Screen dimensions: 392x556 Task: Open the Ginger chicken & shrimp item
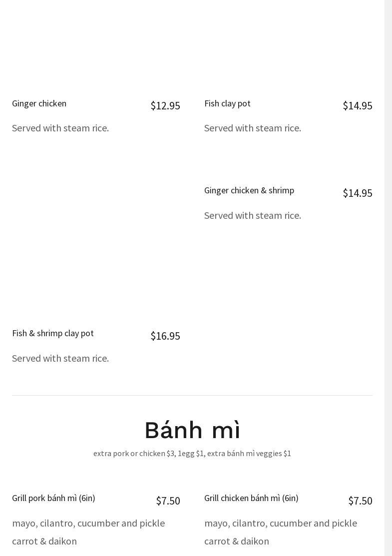(x=249, y=190)
